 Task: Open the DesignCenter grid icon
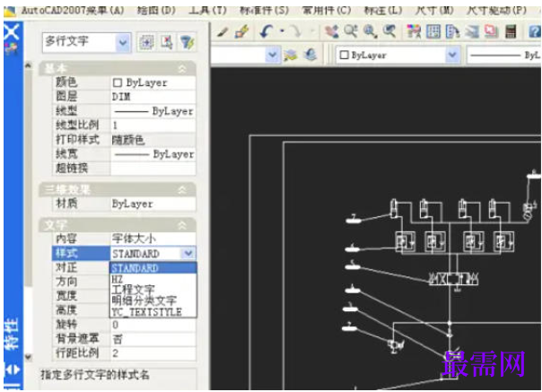[433, 31]
